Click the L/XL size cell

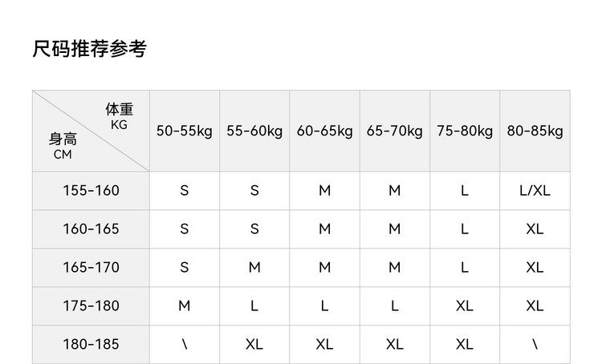point(535,191)
